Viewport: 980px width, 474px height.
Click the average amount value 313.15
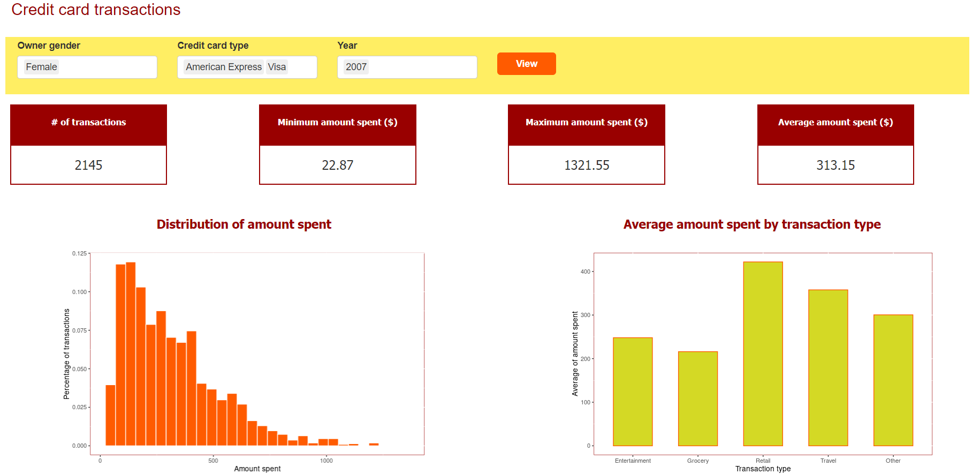coord(835,165)
